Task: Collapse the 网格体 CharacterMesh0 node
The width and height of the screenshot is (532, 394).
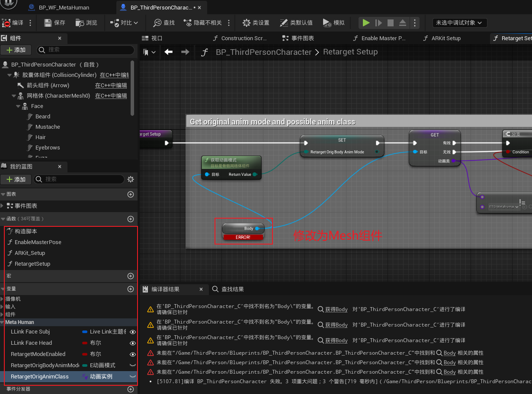Action: tap(13, 95)
